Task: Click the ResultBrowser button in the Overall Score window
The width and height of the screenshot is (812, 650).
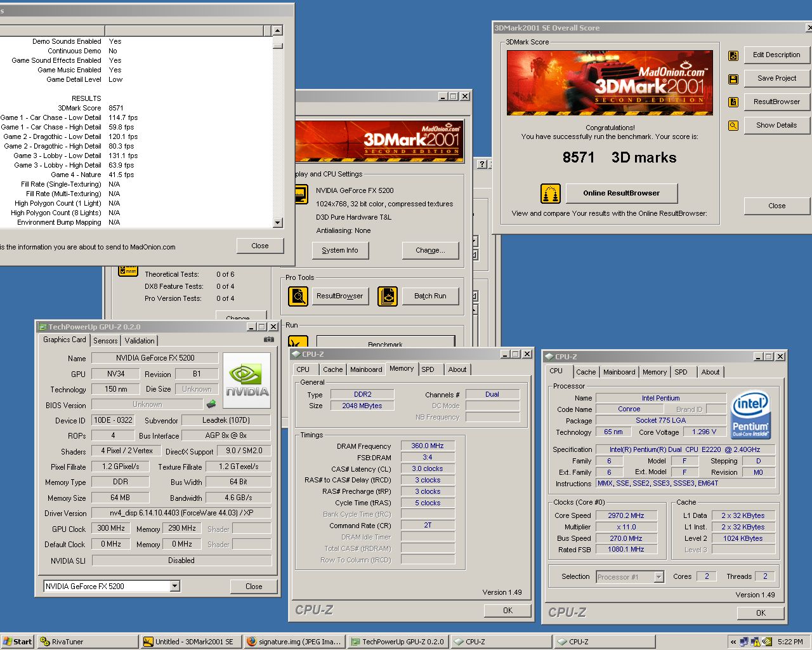Action: tap(776, 102)
